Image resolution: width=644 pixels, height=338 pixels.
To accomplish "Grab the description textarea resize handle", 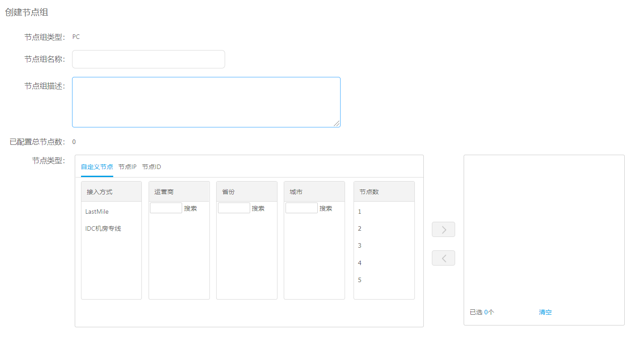I will (x=337, y=124).
